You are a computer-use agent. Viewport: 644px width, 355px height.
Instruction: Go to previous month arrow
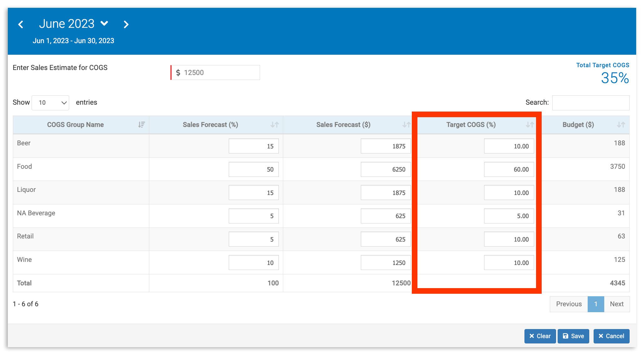(21, 24)
